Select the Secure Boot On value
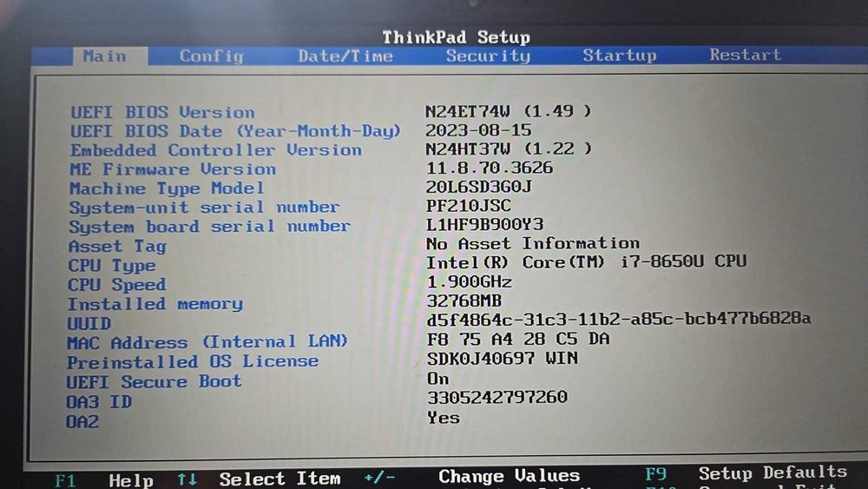Image resolution: width=868 pixels, height=489 pixels. tap(437, 379)
